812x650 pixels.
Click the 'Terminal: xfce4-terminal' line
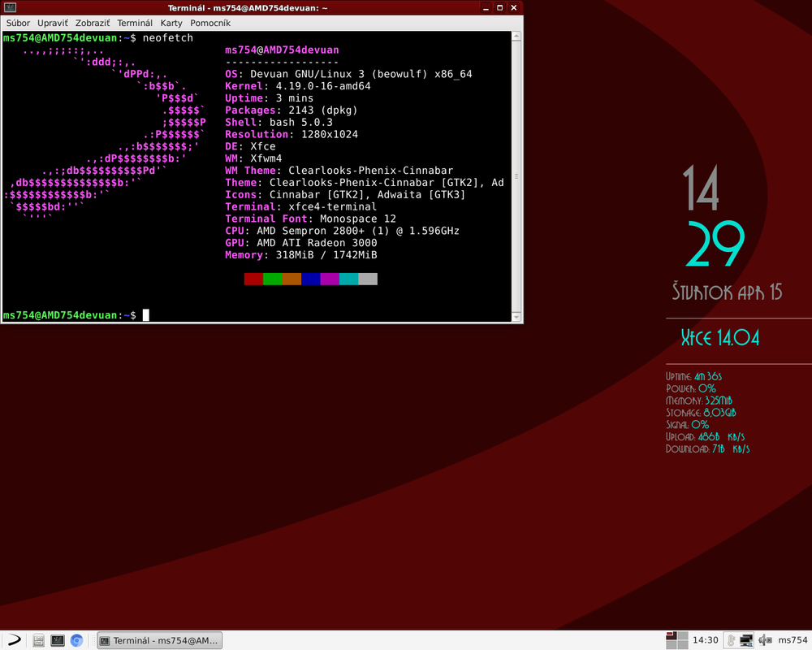301,206
